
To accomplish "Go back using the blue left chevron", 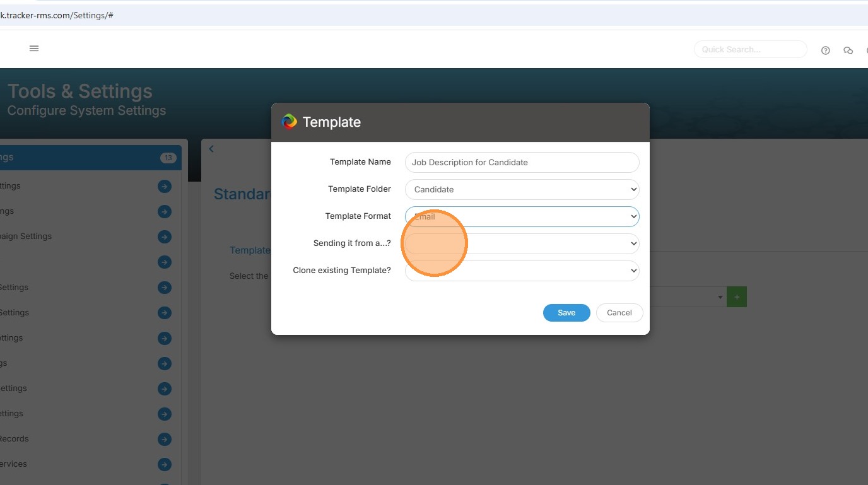I will (x=211, y=149).
